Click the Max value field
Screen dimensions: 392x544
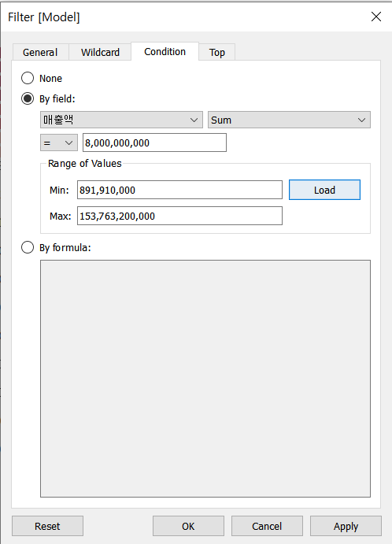click(x=179, y=216)
